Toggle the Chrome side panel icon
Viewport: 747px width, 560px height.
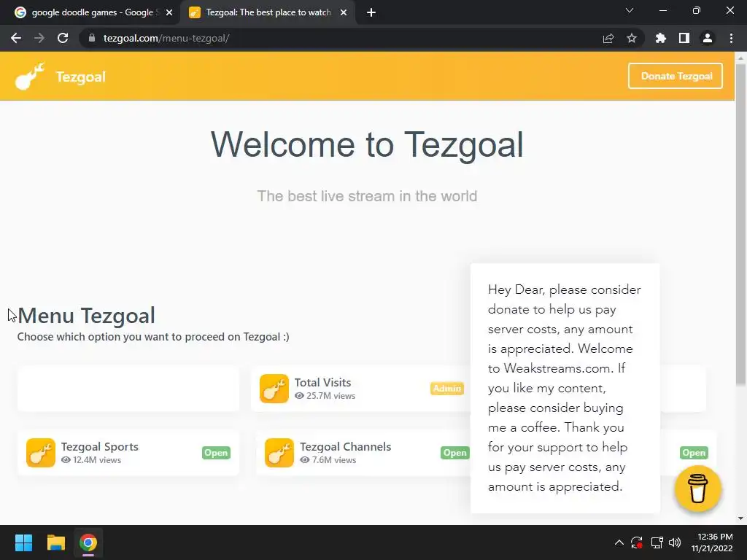tap(684, 38)
